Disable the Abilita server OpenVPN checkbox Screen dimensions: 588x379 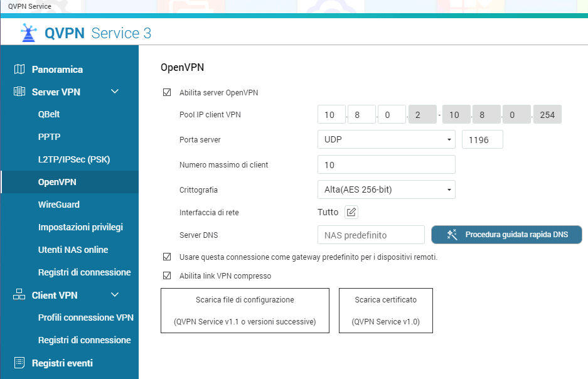tap(167, 92)
